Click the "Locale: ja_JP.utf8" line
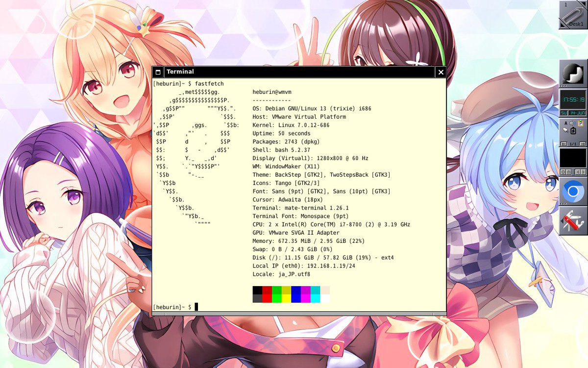Screen dimensions: 588x368 coord(281,274)
